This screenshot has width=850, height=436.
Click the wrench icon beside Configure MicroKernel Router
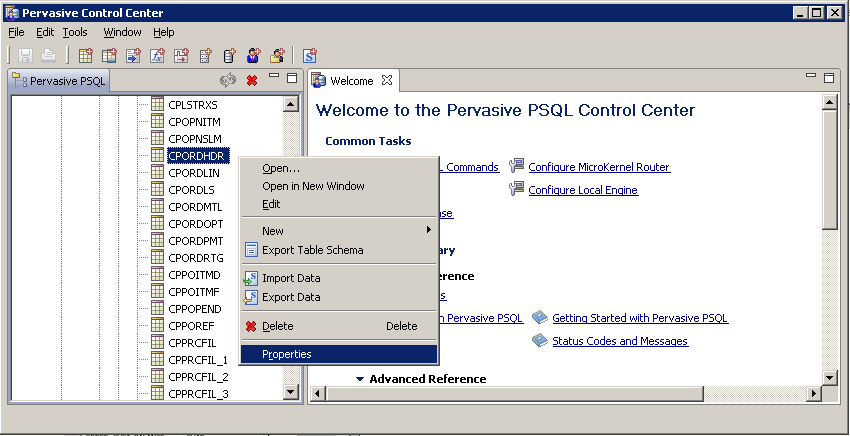click(x=517, y=165)
